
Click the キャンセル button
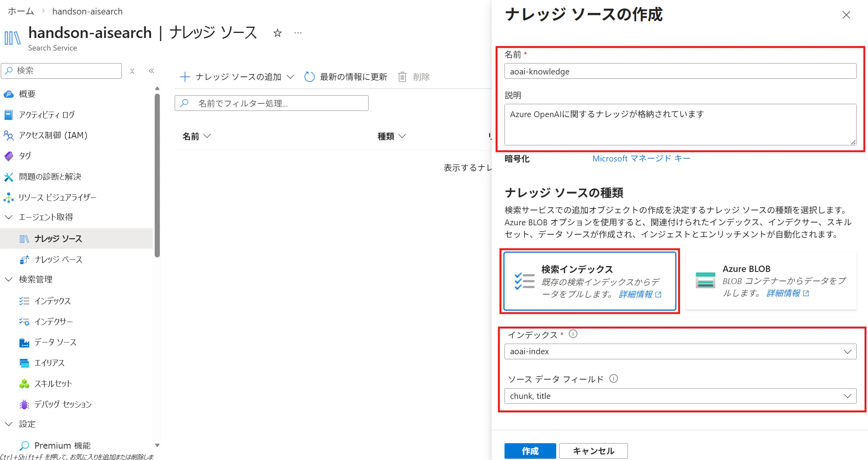pyautogui.click(x=593, y=451)
